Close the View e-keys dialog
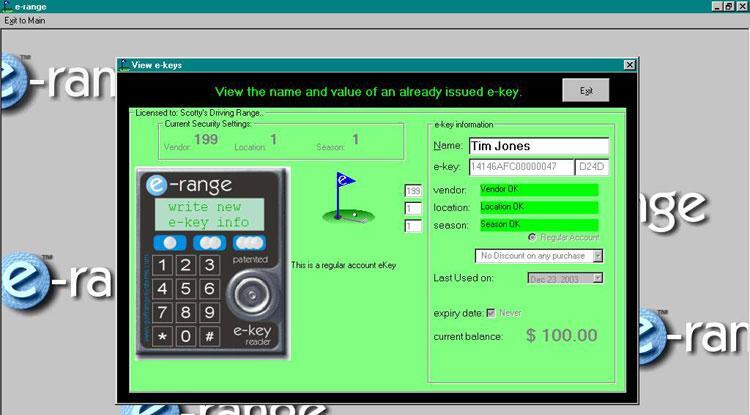The width and height of the screenshot is (750, 415). 629,65
